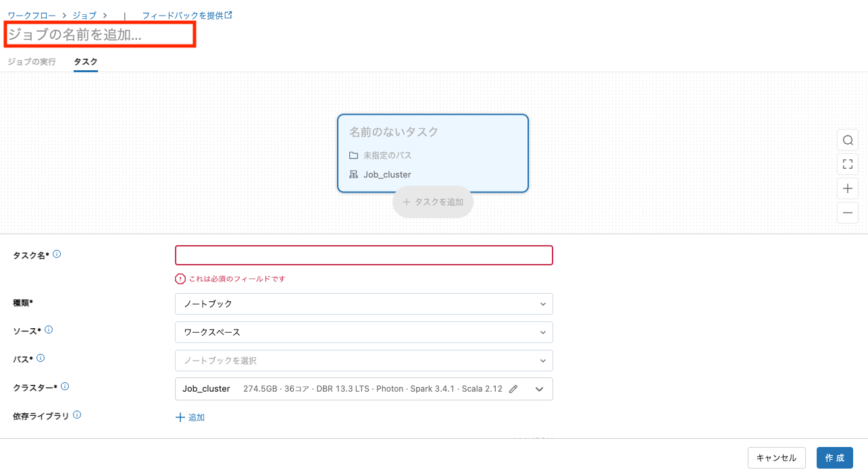Click the fit-to-screen icon beside the canvas
This screenshot has width=868, height=474.
[x=848, y=164]
